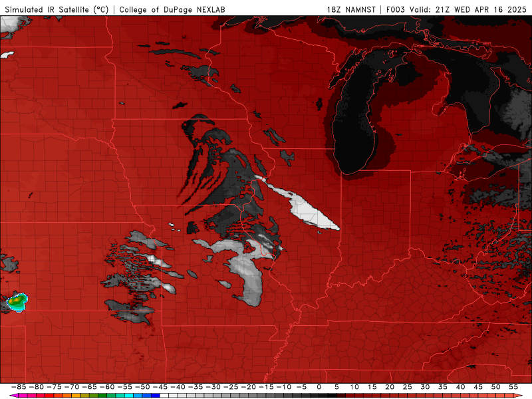This screenshot has height=399, width=532.
Task: Click the -80 label on the temperature scale
Action: 37,387
